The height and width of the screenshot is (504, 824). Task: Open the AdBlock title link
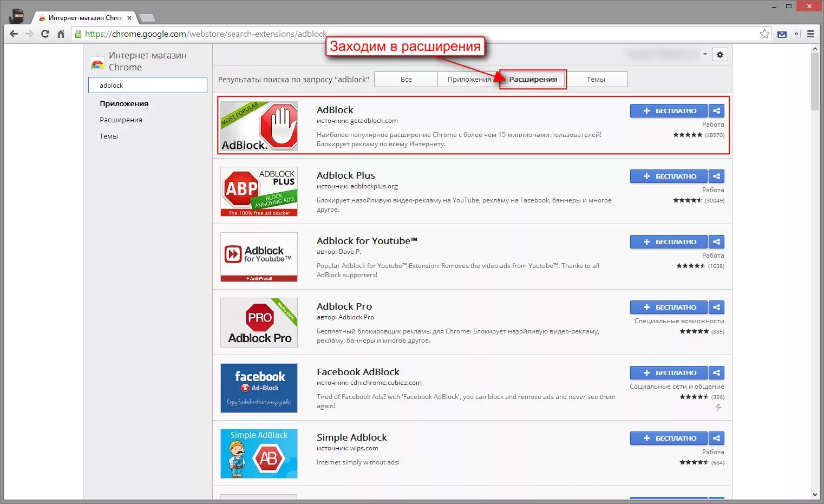(335, 110)
